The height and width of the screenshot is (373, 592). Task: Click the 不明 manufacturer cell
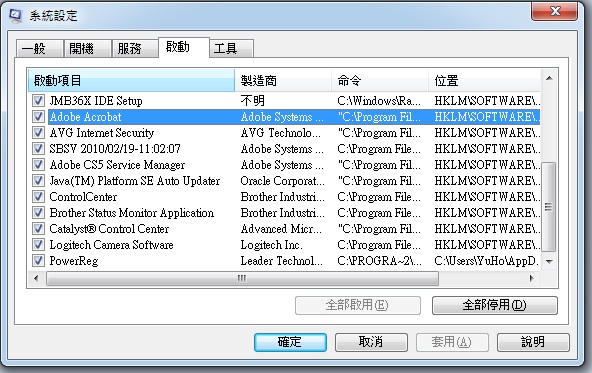point(253,101)
